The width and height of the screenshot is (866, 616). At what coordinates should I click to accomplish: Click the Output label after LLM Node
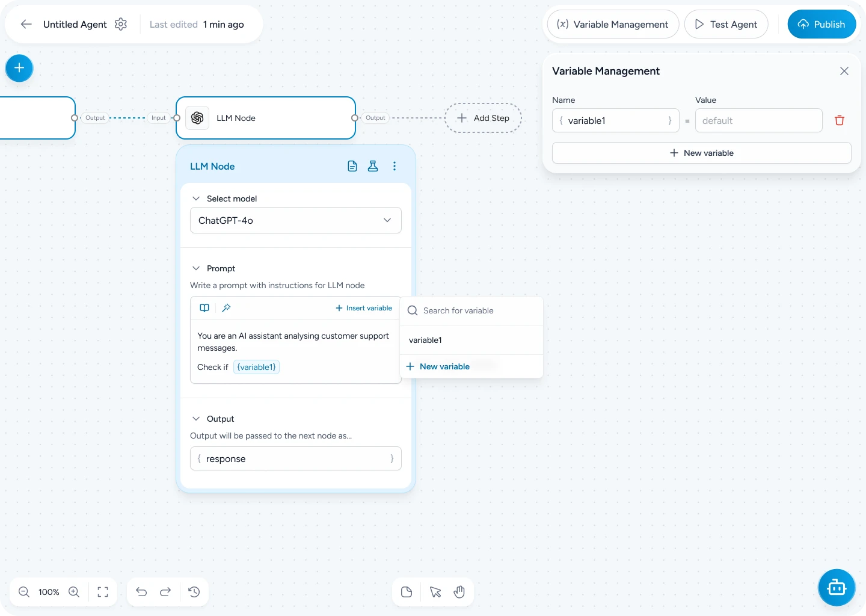pyautogui.click(x=375, y=118)
